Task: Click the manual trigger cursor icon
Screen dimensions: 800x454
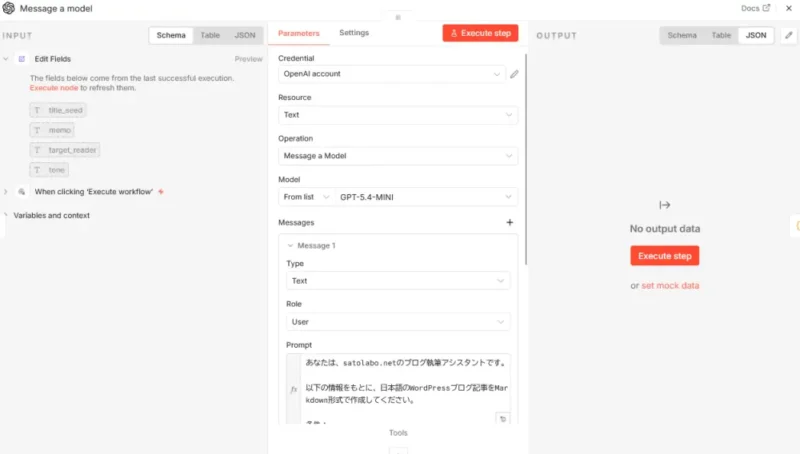Action: 21,192
